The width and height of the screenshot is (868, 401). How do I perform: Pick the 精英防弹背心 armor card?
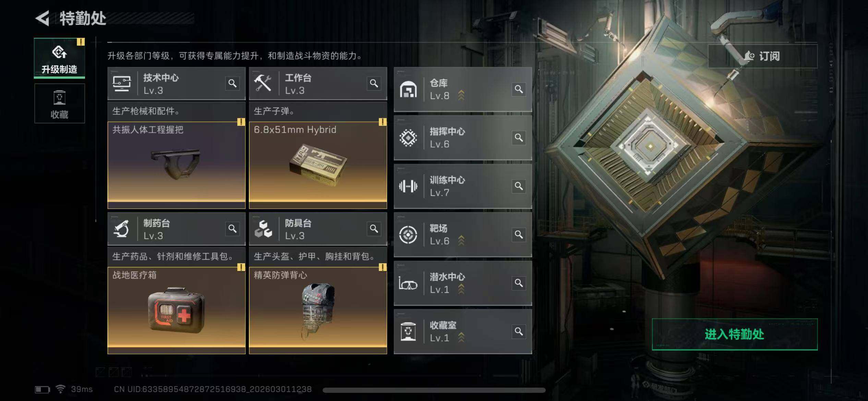point(318,311)
